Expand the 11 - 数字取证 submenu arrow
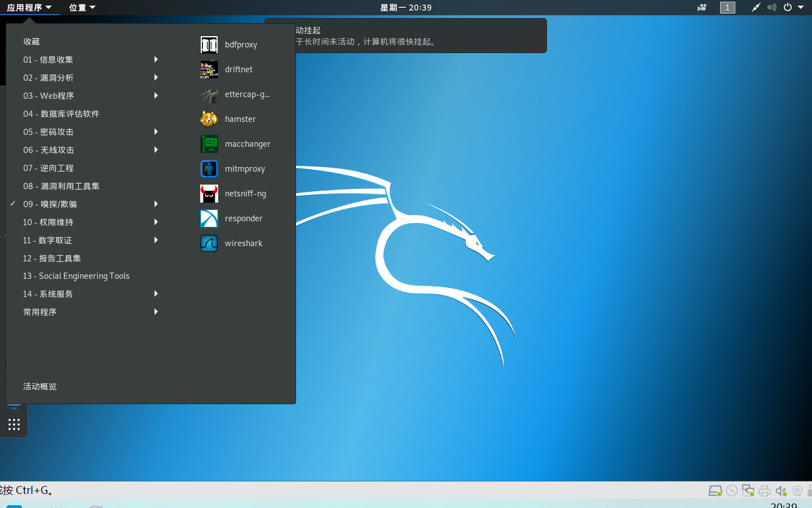Screen dimensions: 812x508 point(156,240)
